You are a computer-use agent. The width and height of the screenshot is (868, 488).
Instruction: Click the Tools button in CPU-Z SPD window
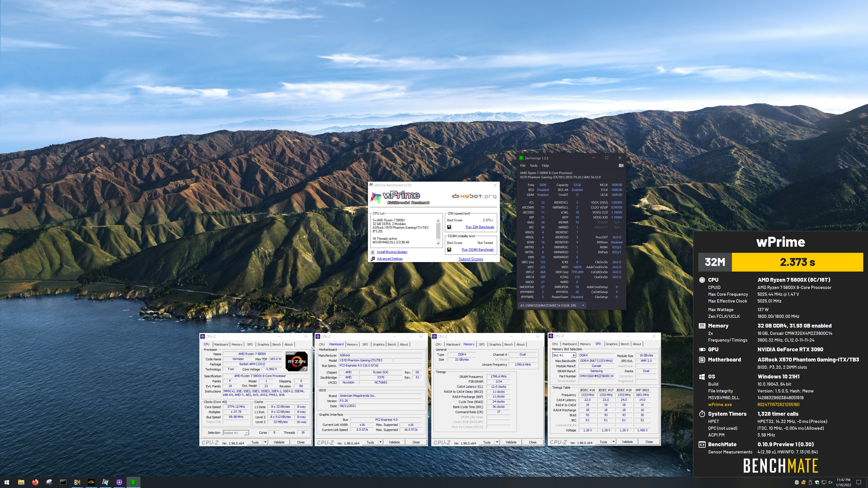[603, 442]
